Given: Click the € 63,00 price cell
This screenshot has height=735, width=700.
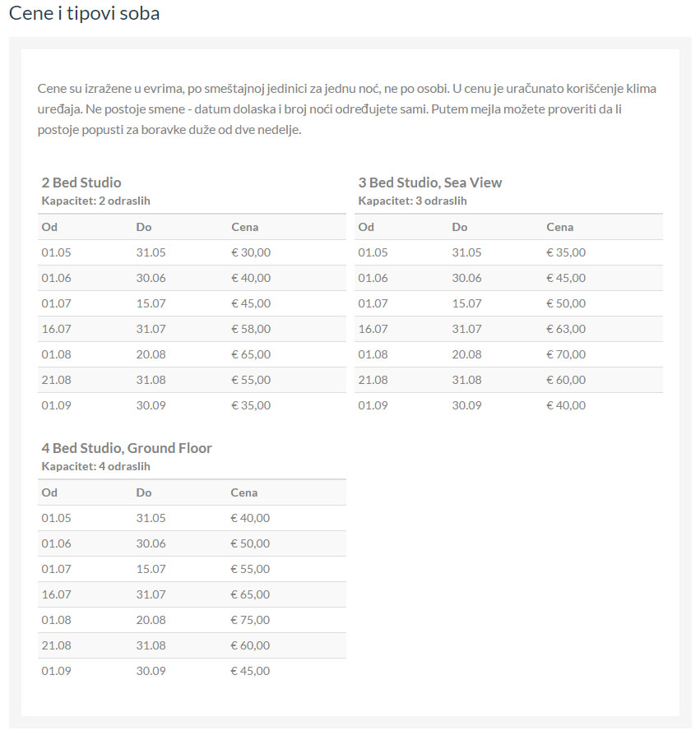Looking at the screenshot, I should [566, 329].
